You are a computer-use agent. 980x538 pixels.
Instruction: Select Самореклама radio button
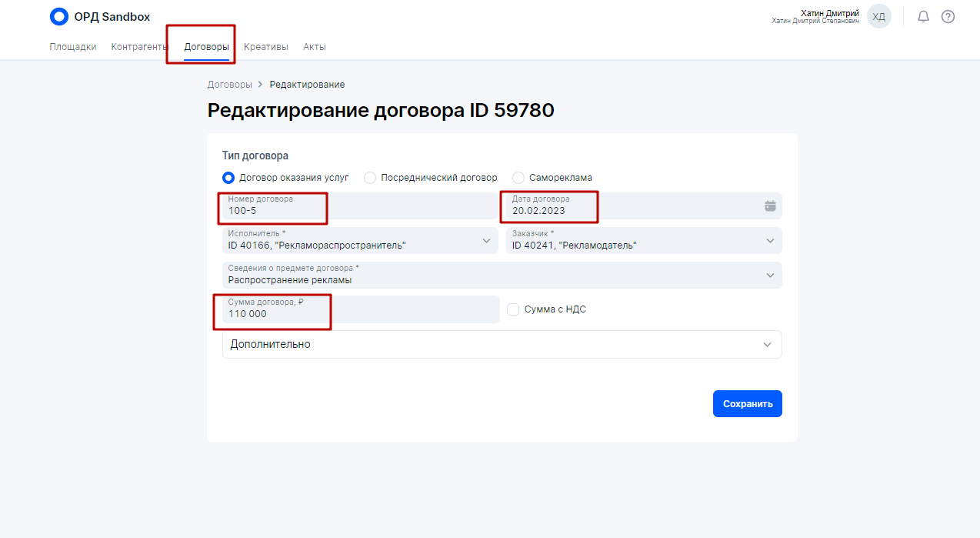click(x=518, y=178)
